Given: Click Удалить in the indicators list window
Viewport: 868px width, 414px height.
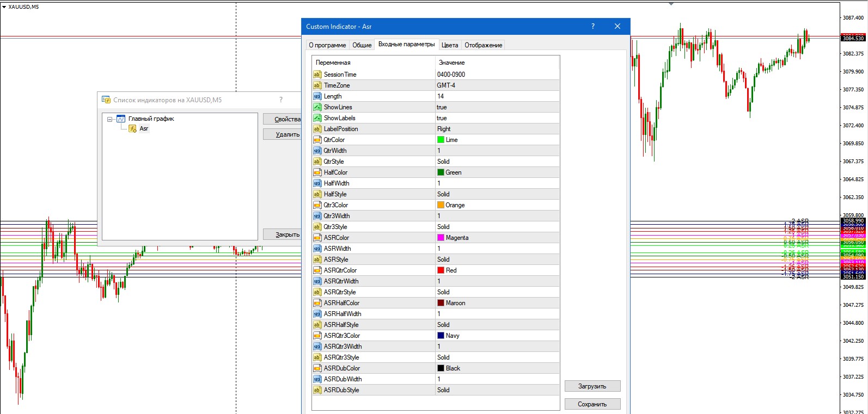Looking at the screenshot, I should coord(282,134).
